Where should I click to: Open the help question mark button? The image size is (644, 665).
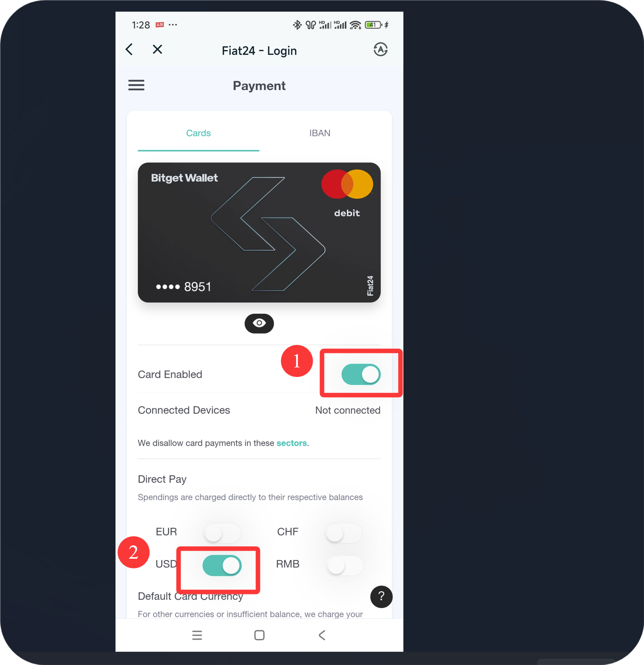point(381,596)
